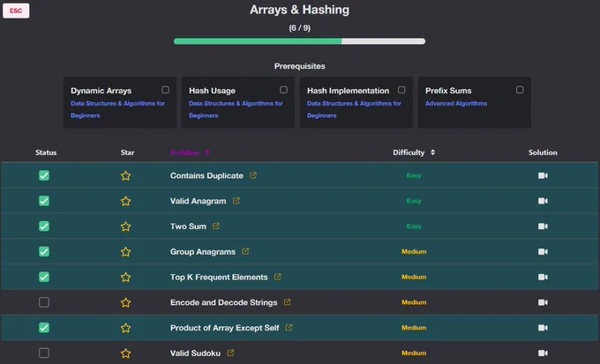Star the Contains Duplicate problem

tap(125, 176)
